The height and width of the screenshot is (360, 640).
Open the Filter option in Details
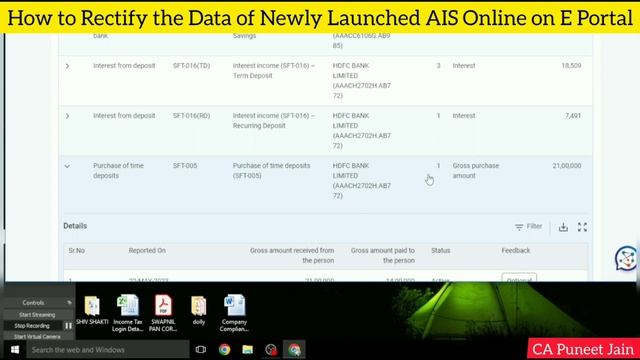pyautogui.click(x=529, y=227)
